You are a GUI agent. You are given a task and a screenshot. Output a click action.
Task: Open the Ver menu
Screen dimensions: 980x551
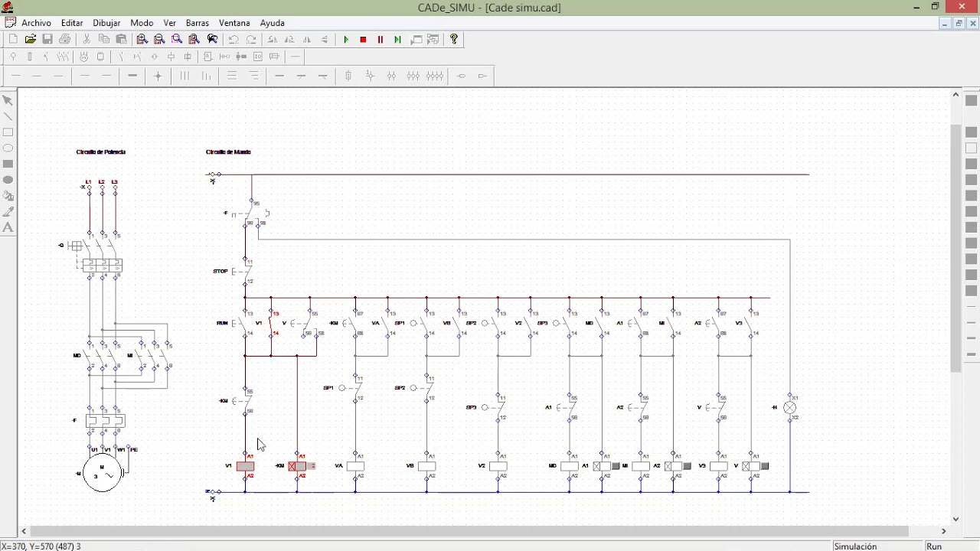[170, 23]
